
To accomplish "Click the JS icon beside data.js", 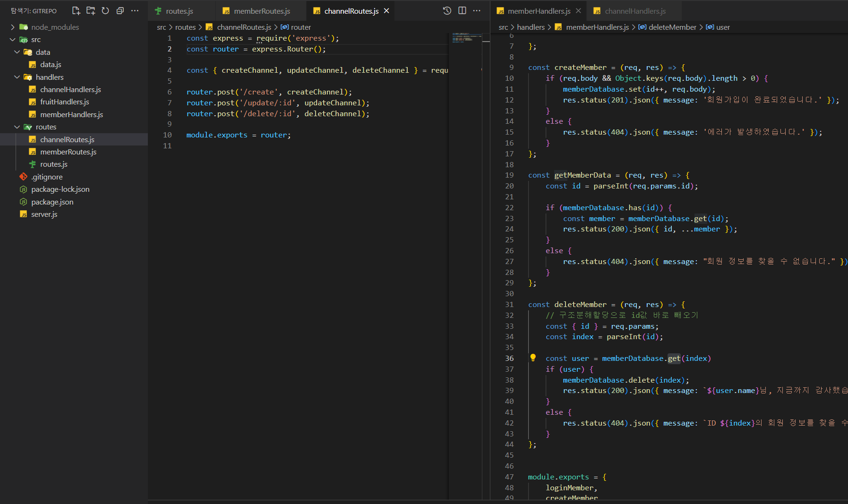I will click(32, 65).
